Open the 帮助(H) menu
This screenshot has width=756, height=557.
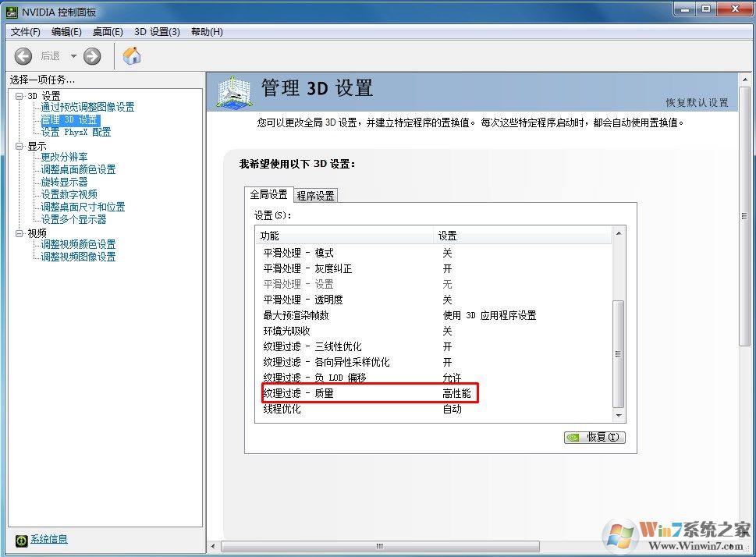[207, 32]
